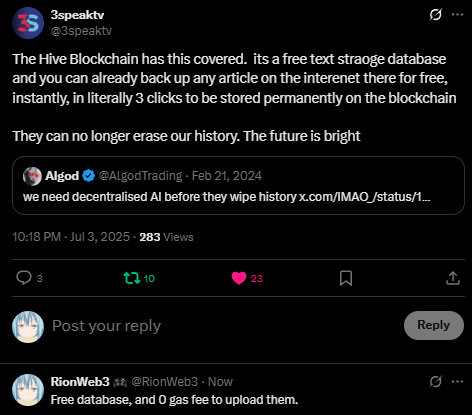Screen dimensions: 472x415
Task: Open the more options menu on 3speaktv's post
Action: point(457,15)
